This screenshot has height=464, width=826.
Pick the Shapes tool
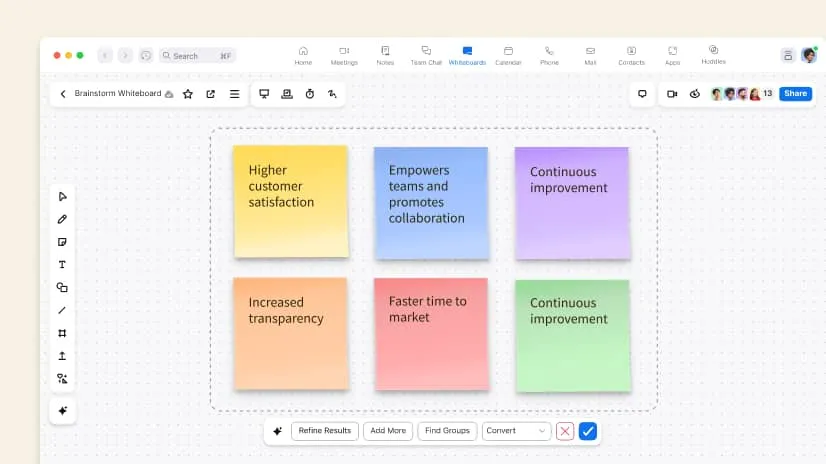tap(62, 287)
